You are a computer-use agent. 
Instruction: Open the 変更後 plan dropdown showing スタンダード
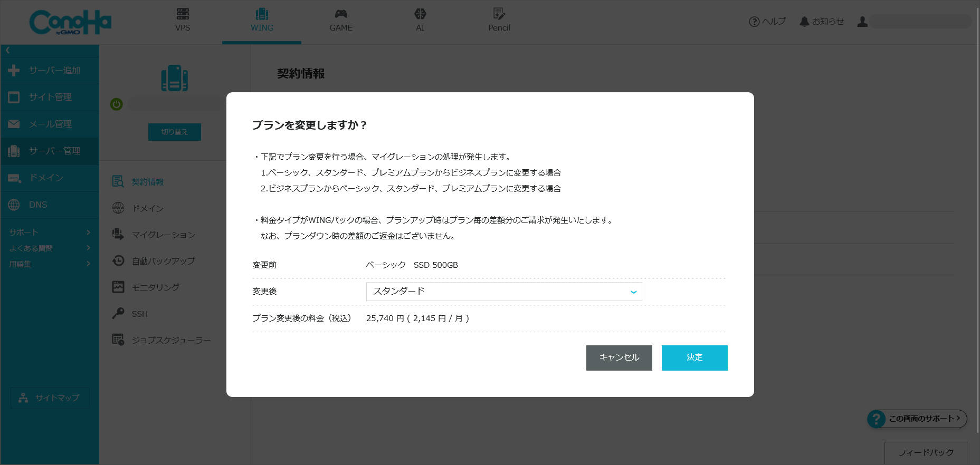tap(504, 292)
